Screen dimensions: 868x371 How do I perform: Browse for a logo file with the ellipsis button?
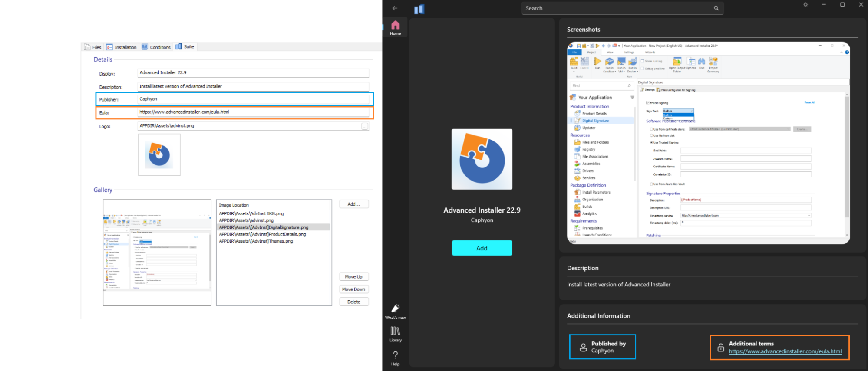[x=365, y=126]
